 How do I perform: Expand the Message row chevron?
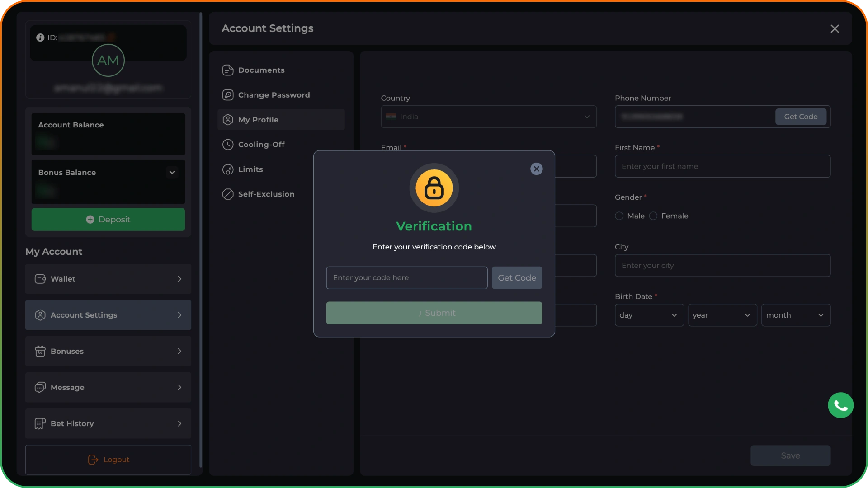pos(179,387)
